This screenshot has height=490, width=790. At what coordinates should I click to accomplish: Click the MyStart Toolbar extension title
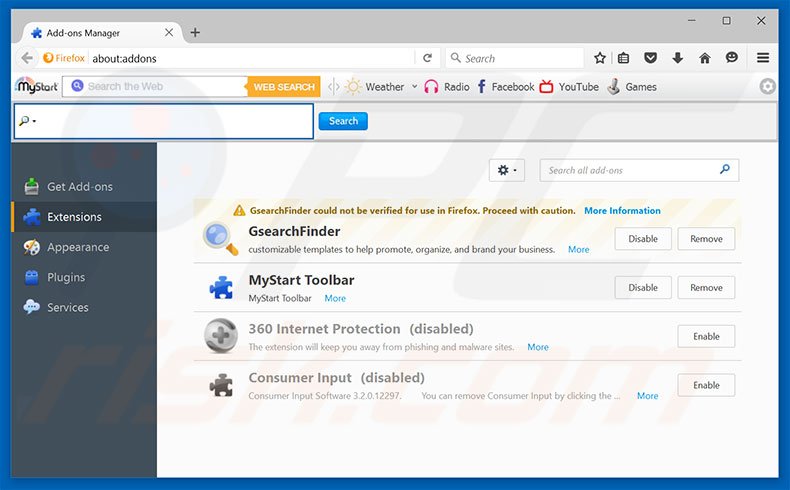(x=301, y=280)
